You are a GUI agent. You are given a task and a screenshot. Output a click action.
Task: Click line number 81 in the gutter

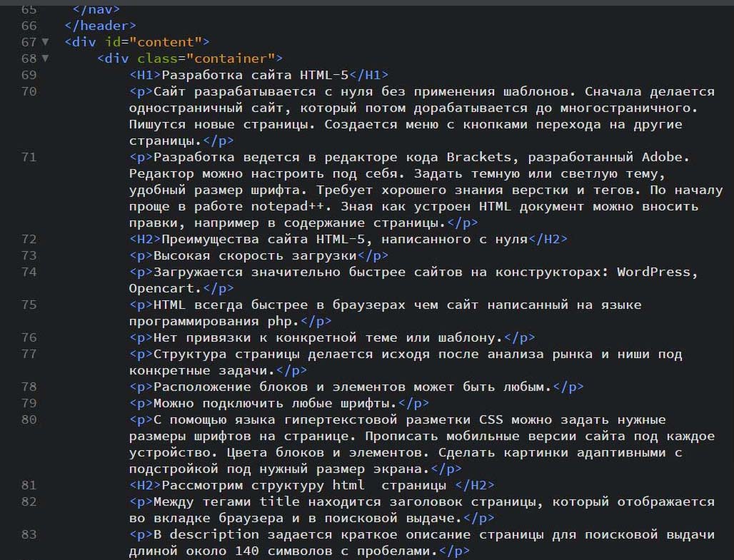pos(29,485)
